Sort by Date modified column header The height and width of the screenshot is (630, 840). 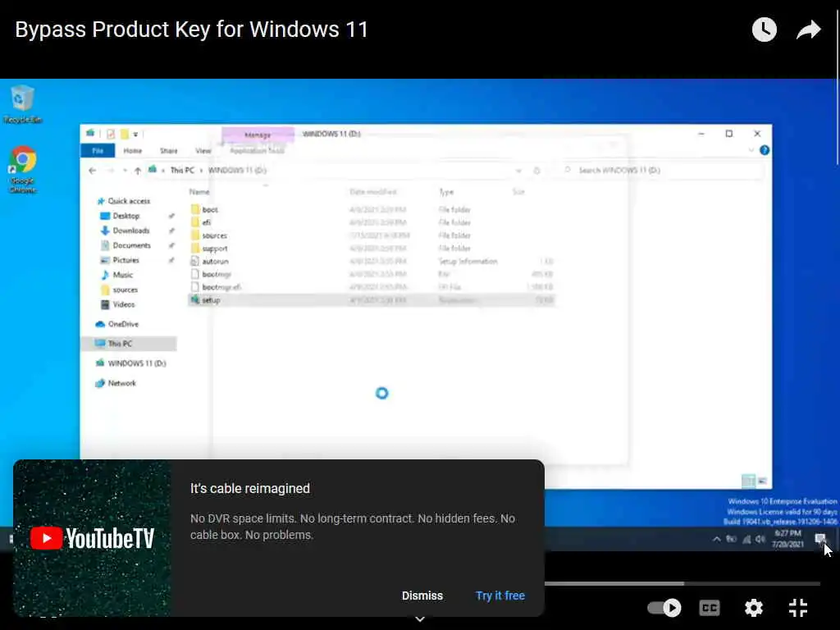click(x=373, y=192)
